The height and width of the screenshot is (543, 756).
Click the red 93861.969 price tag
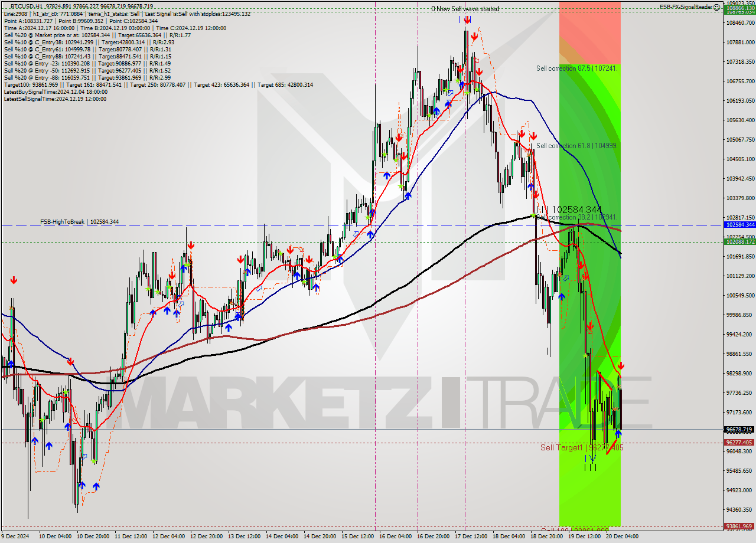click(739, 526)
